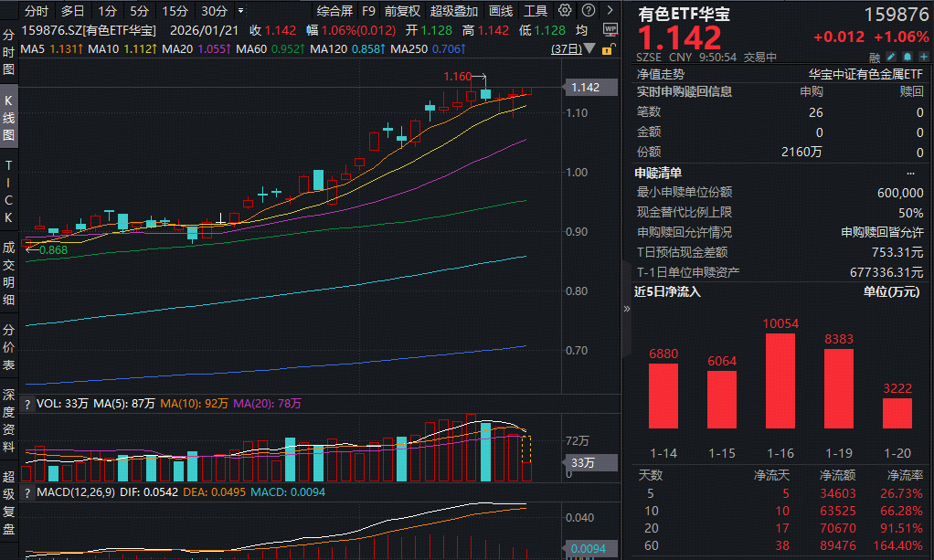Click the WF badge icon above the chart
Viewport: 934px width, 560px height.
pos(610,29)
